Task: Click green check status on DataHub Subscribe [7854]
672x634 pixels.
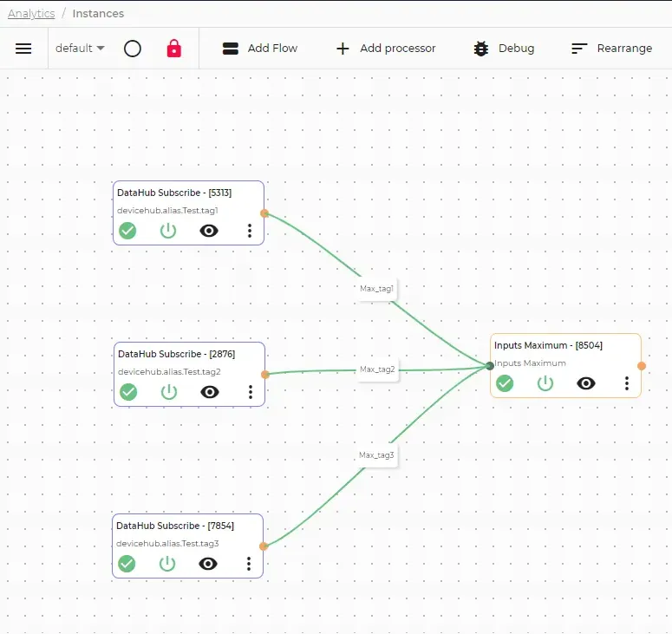Action: 127,564
